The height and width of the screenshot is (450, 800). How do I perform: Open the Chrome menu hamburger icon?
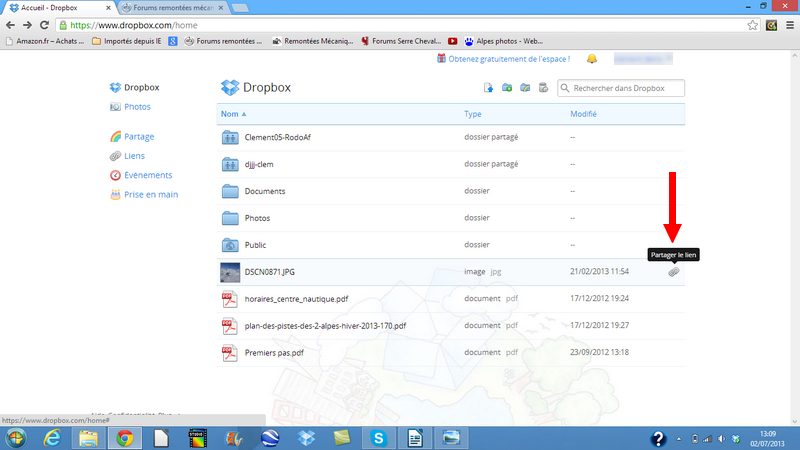[790, 25]
